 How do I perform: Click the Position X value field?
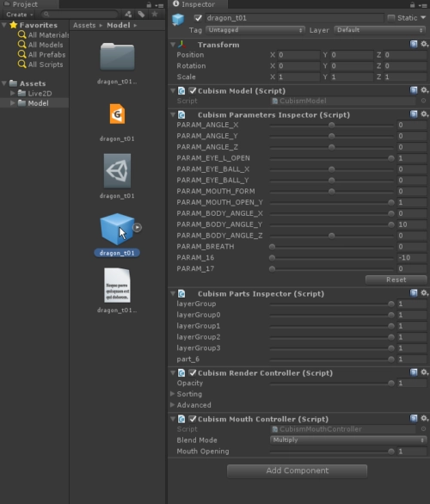[299, 55]
